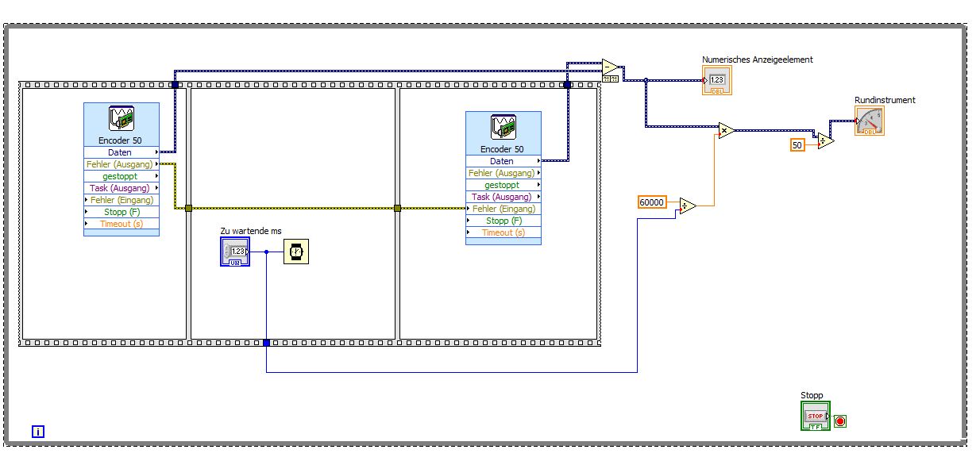This screenshot has width=980, height=461.
Task: Click Fehler (Ausgang) on left Encoder 50
Action: click(x=122, y=164)
